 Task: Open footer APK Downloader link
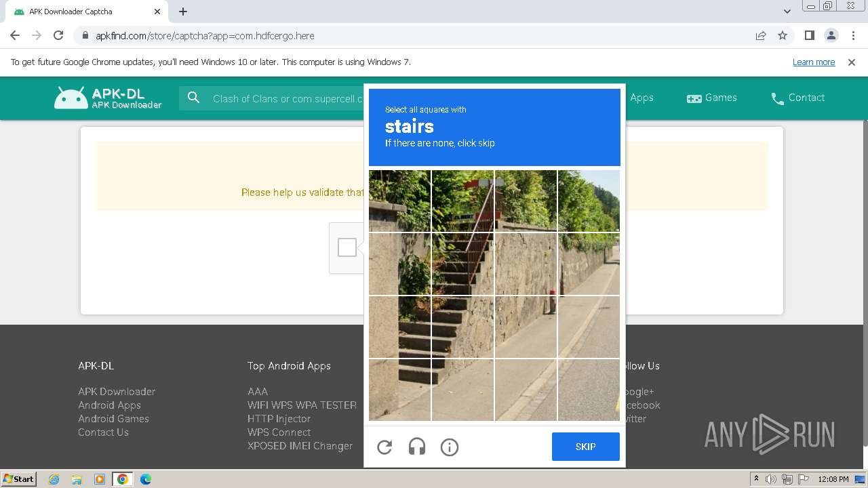point(117,392)
